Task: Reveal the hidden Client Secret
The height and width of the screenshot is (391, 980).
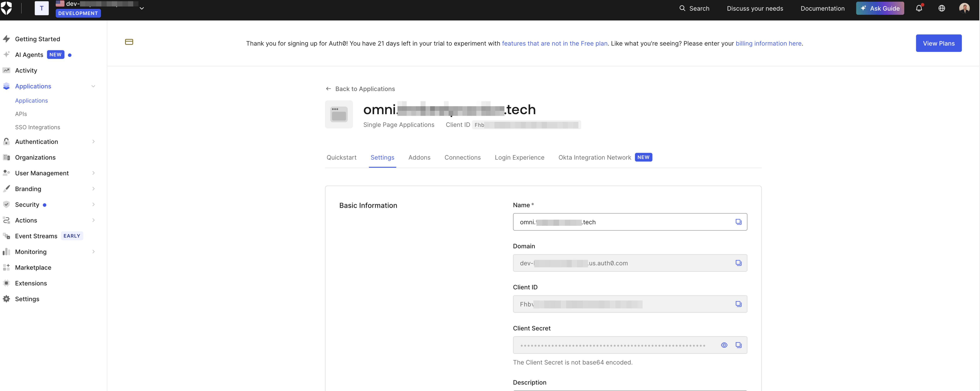Action: 724,345
